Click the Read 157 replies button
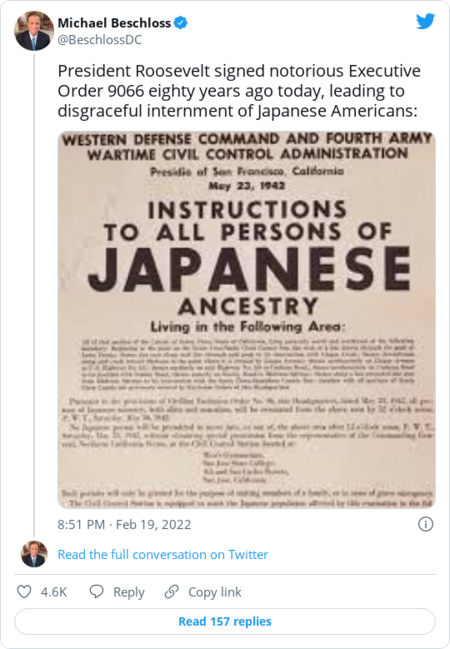 click(x=225, y=621)
